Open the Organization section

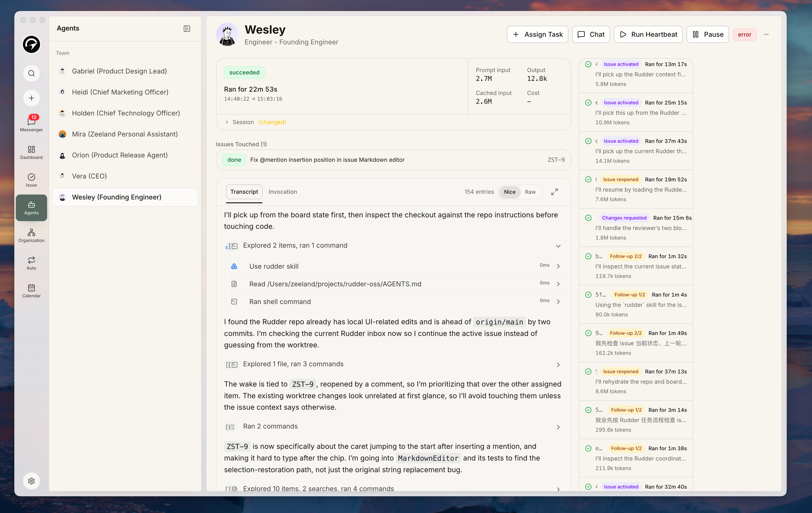coord(31,236)
